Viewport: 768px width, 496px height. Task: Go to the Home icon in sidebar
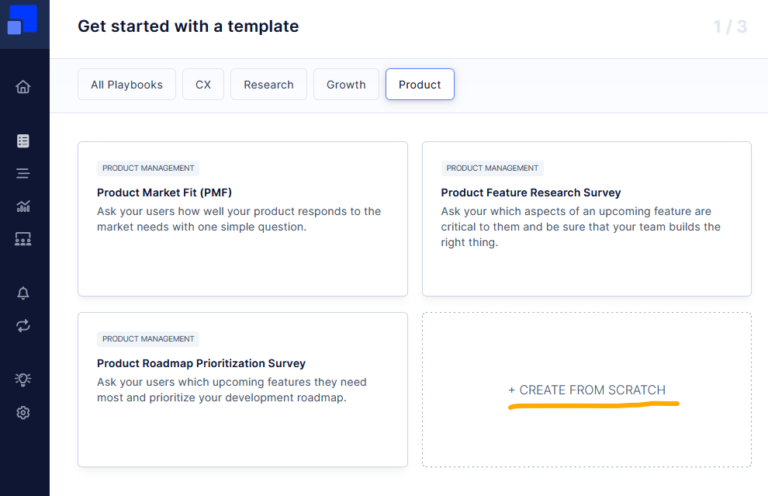(x=23, y=87)
